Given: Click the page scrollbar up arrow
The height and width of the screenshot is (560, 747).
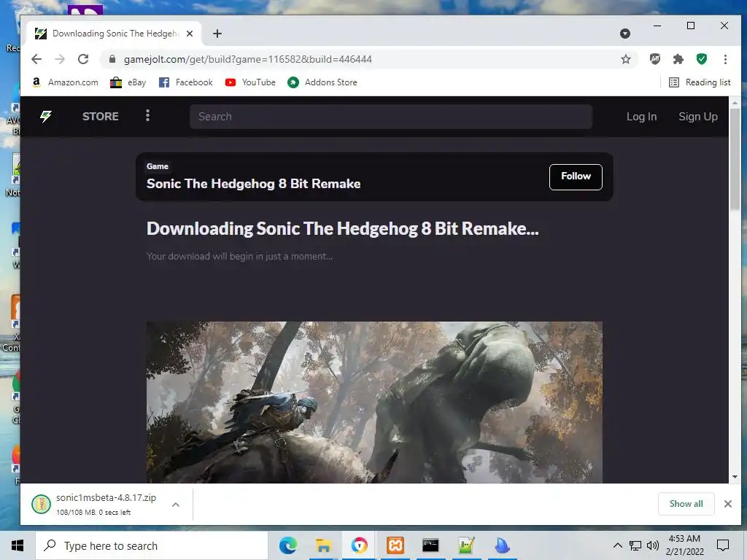Looking at the screenshot, I should [735, 103].
